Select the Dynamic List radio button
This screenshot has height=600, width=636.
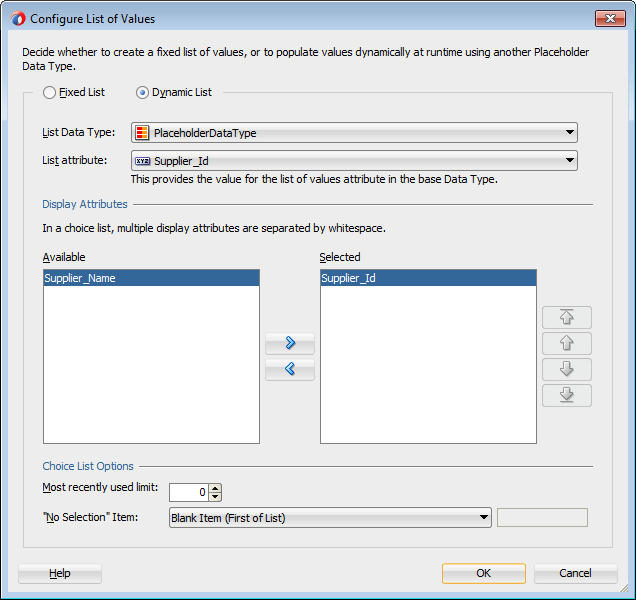click(x=142, y=93)
